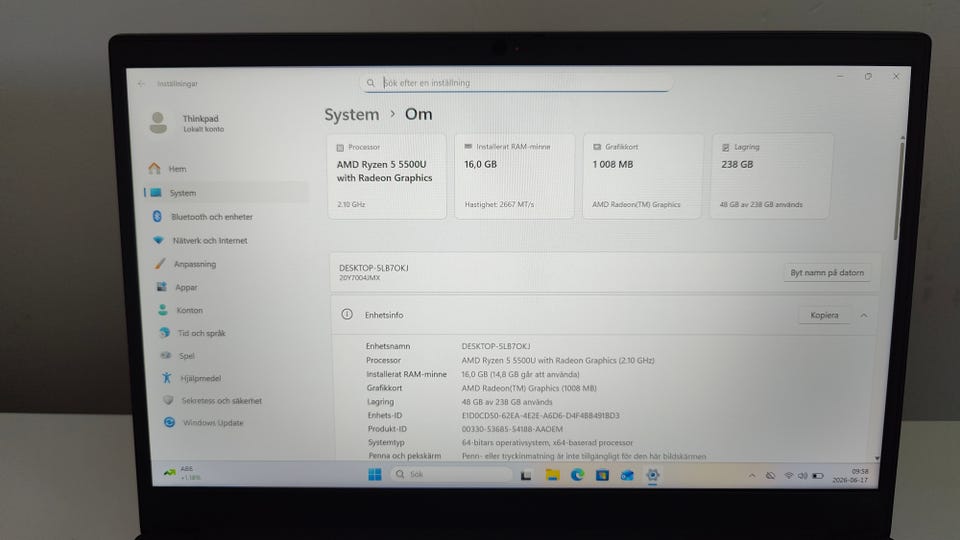Click the Enhets-ID value text
960x540 pixels.
point(541,415)
